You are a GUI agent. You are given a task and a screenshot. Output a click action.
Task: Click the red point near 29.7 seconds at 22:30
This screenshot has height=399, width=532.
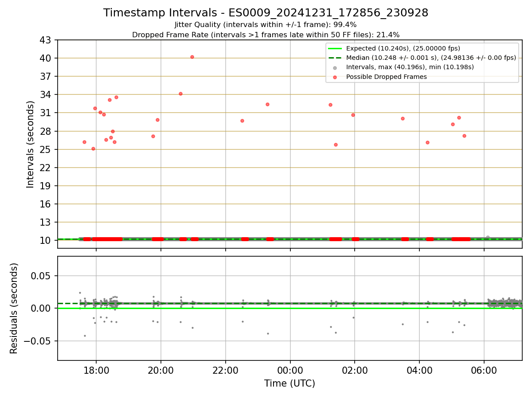[x=242, y=121]
